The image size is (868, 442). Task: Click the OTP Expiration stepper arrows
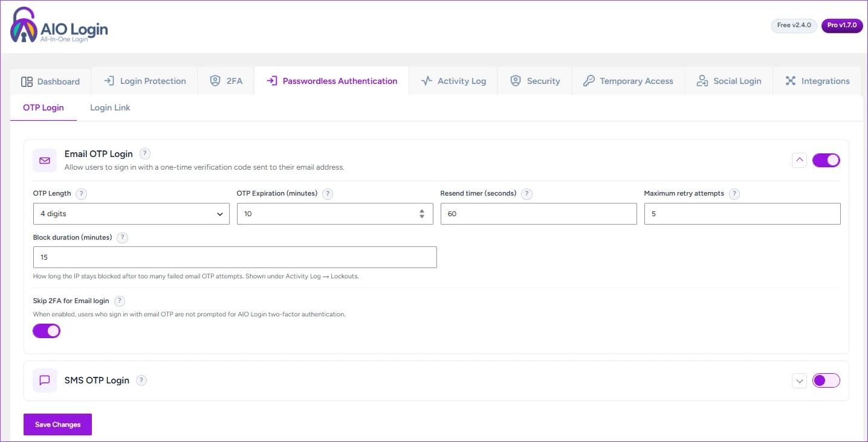[x=422, y=214]
